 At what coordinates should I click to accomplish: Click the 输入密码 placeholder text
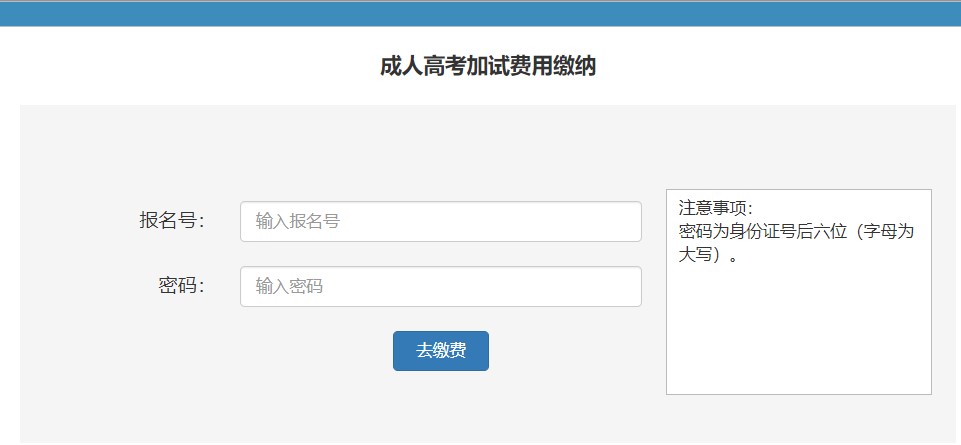pos(289,286)
